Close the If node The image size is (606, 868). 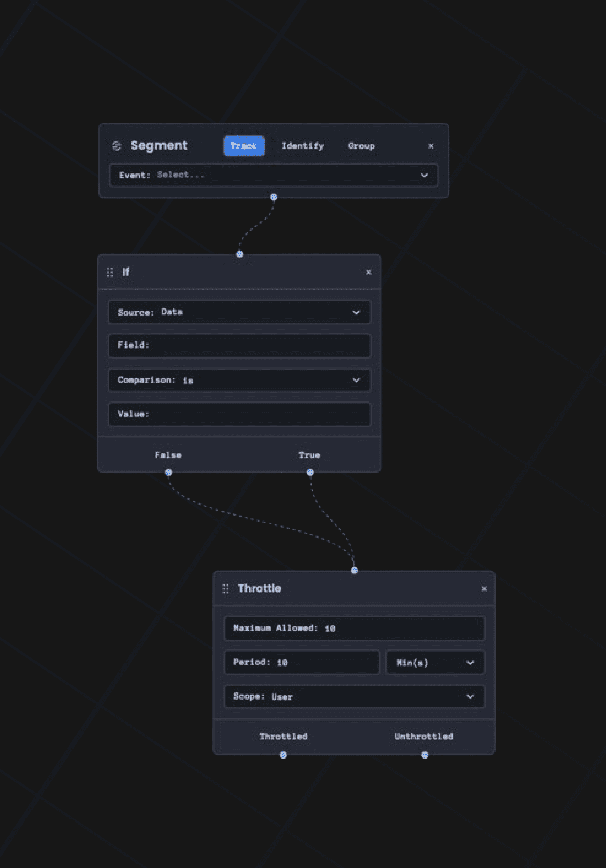click(x=368, y=272)
